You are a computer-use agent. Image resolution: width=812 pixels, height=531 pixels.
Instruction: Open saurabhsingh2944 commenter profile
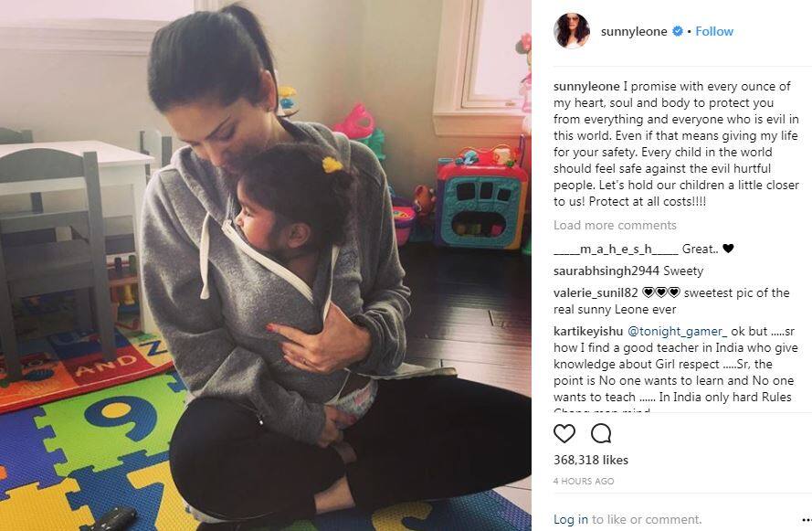[x=606, y=271]
